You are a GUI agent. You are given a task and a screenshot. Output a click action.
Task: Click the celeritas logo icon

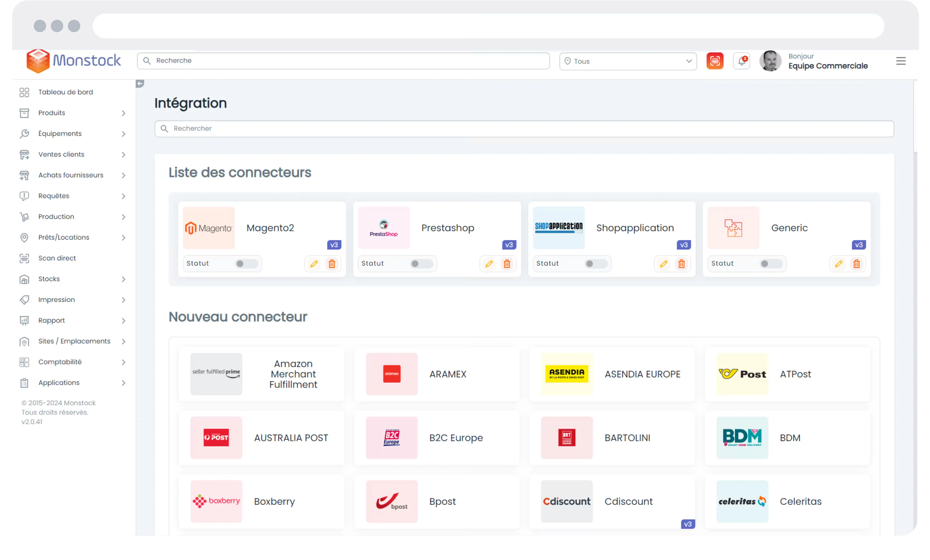pyautogui.click(x=742, y=502)
